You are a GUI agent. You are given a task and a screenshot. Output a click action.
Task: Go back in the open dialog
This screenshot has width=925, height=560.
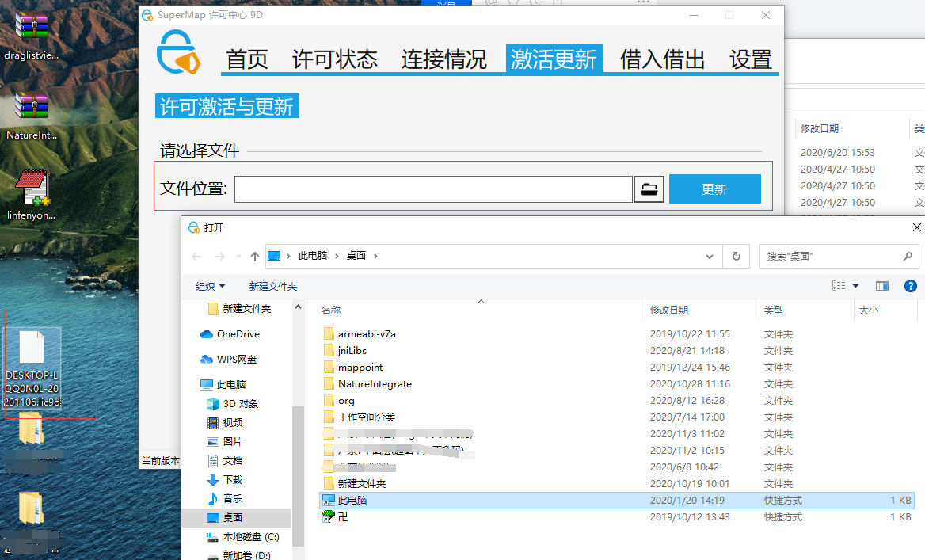coord(197,256)
